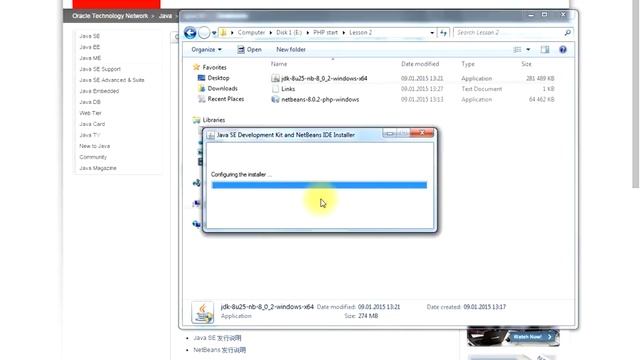Screen dimensions: 640x360
Task: Expand the address bar history dropdown
Action: coord(432,33)
